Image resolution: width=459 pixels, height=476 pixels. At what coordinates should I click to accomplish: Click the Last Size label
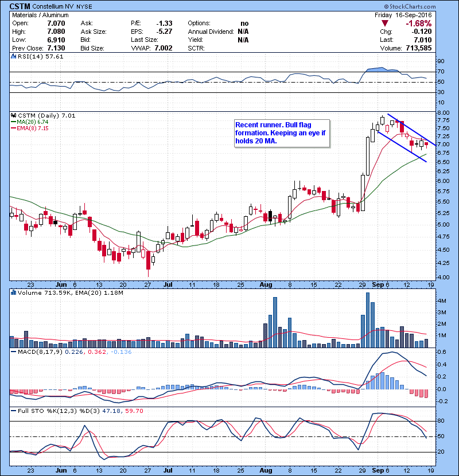coord(144,40)
